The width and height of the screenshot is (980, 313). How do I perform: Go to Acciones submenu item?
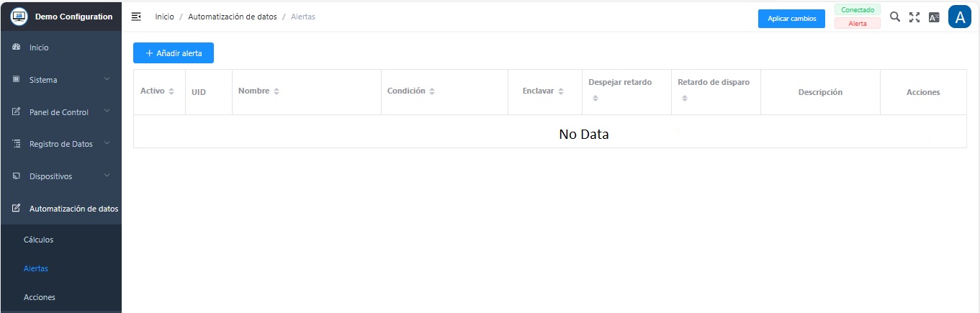tap(39, 297)
